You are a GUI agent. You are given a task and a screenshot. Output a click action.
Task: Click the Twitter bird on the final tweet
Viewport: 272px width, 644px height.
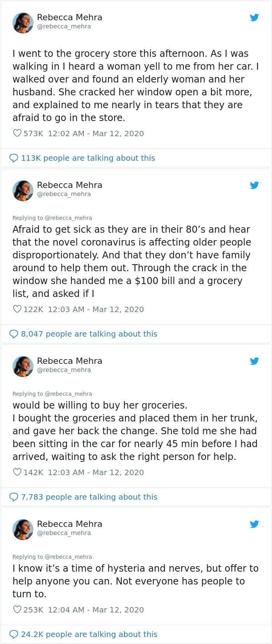pos(255,524)
